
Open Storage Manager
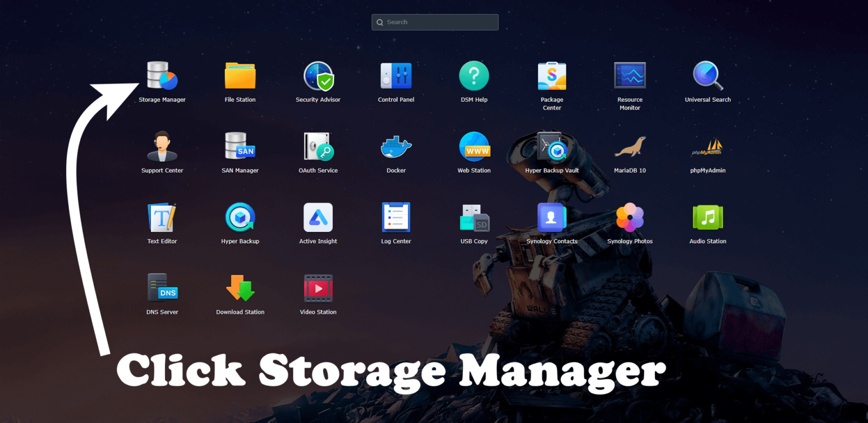click(x=162, y=75)
